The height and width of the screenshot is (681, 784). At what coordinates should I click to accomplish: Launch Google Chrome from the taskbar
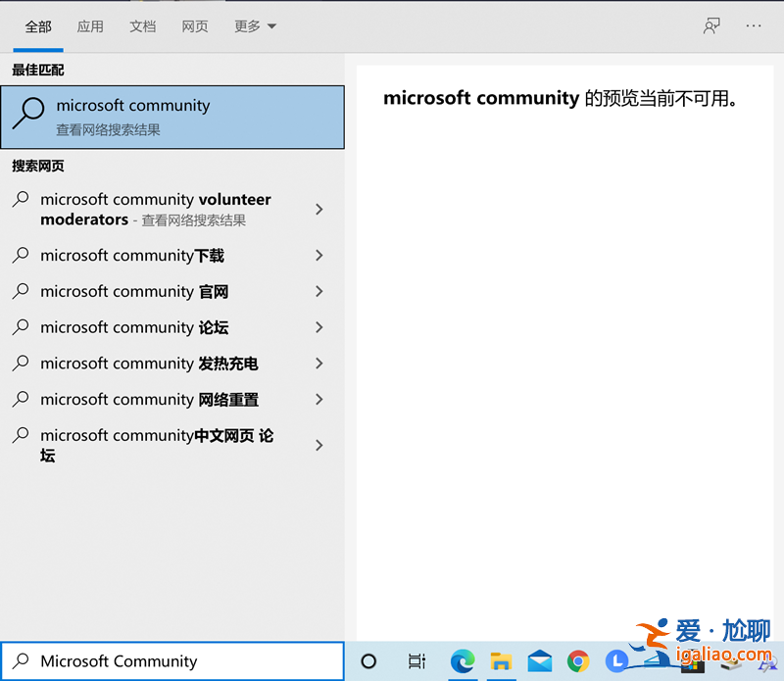coord(578,662)
